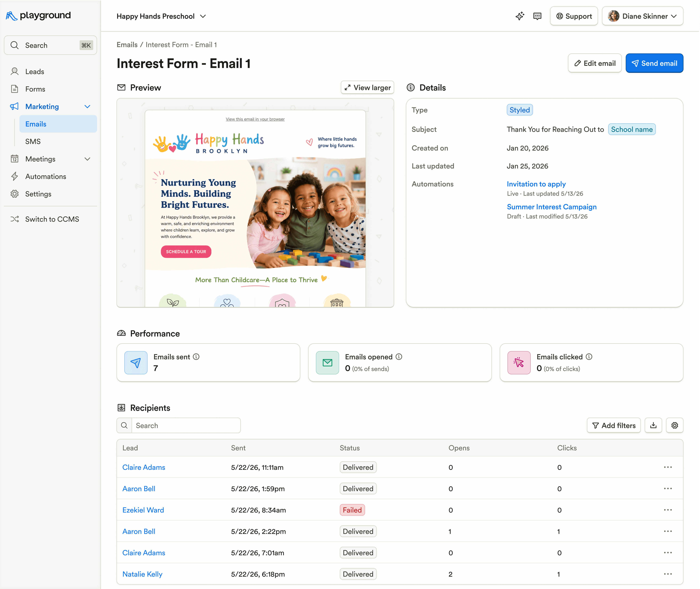Viewport: 700px width, 589px height.
Task: Click the Schedule a Tour button in preview
Action: (186, 251)
